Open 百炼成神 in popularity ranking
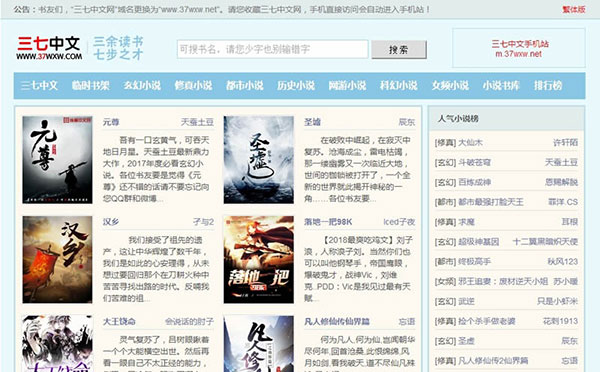Image resolution: width=600 pixels, height=372 pixels. (474, 183)
